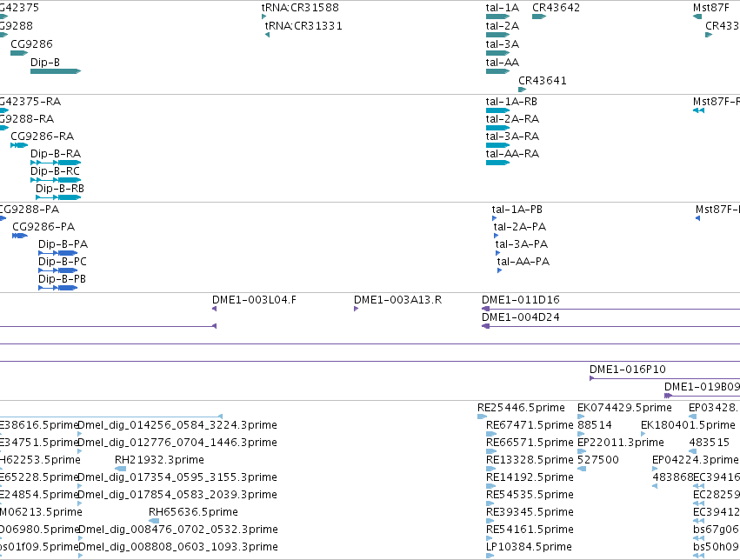Select tal-AA gene label
Image resolution: width=740 pixels, height=560 pixels.
tap(502, 63)
